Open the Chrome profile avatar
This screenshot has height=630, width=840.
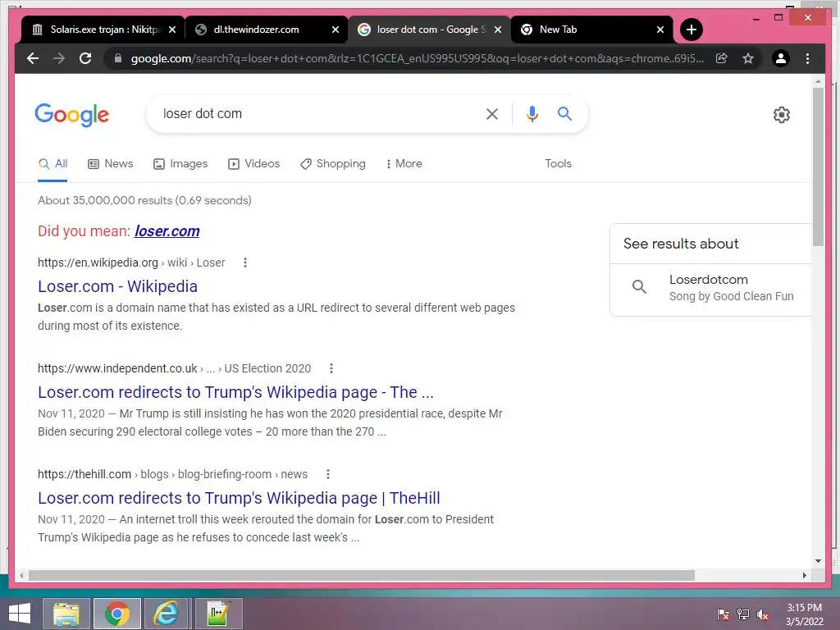coord(781,58)
